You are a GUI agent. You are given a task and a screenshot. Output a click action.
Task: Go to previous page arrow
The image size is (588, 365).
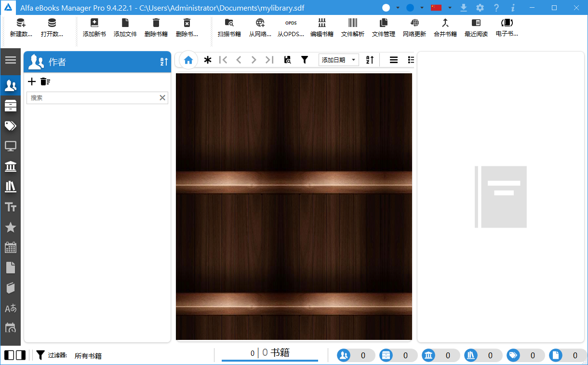pyautogui.click(x=239, y=60)
